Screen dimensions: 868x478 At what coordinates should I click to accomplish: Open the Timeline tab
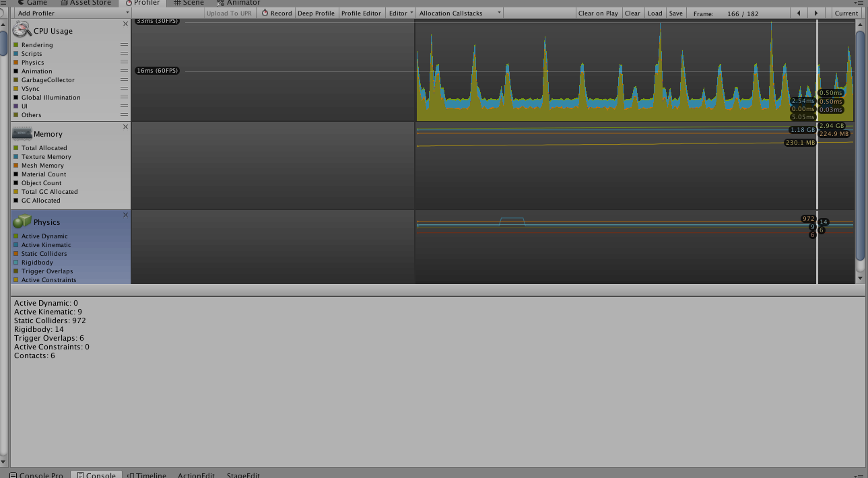click(147, 475)
